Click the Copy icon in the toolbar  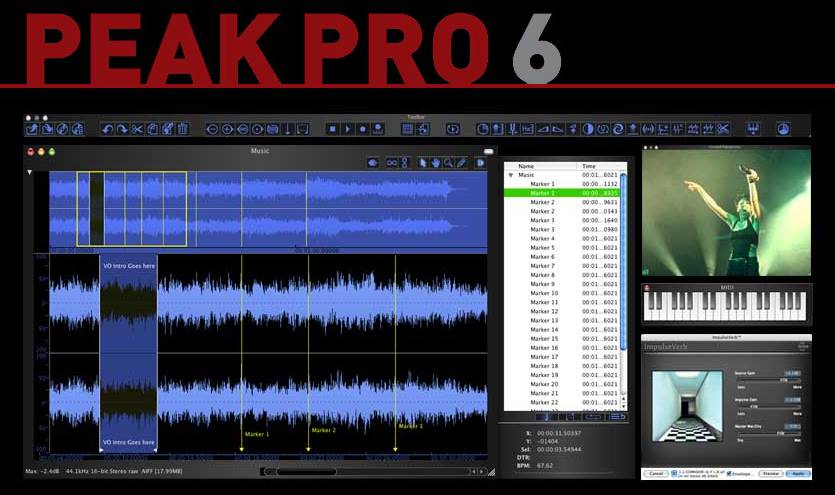coord(152,129)
